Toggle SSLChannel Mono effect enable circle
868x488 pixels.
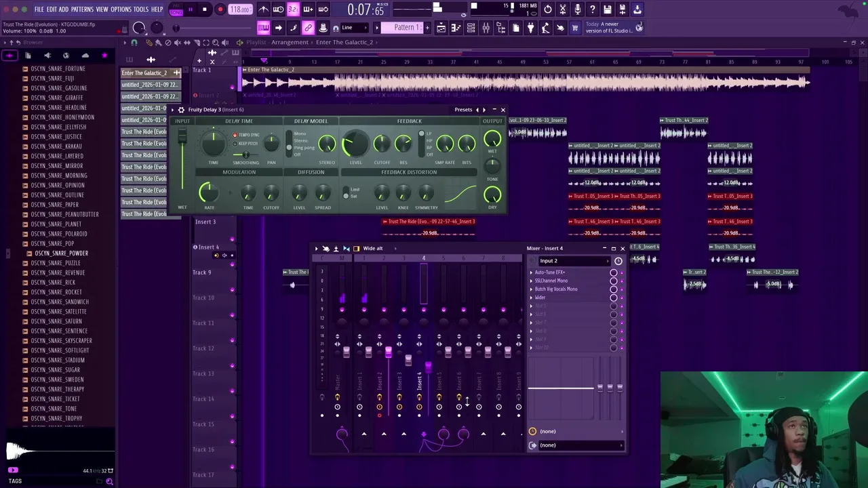(x=614, y=281)
